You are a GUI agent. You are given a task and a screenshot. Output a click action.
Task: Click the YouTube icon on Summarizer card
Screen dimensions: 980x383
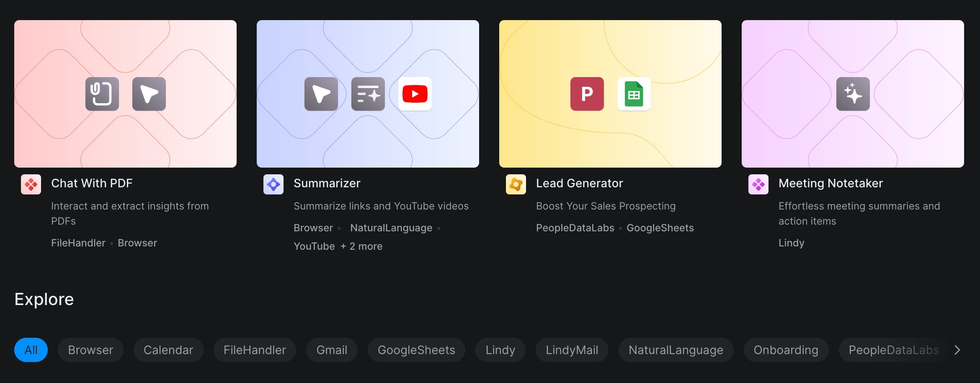point(415,94)
